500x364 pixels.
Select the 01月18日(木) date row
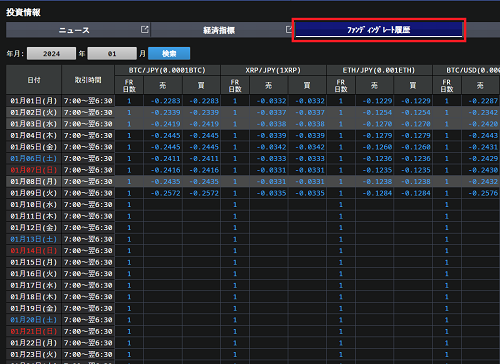pos(34,297)
